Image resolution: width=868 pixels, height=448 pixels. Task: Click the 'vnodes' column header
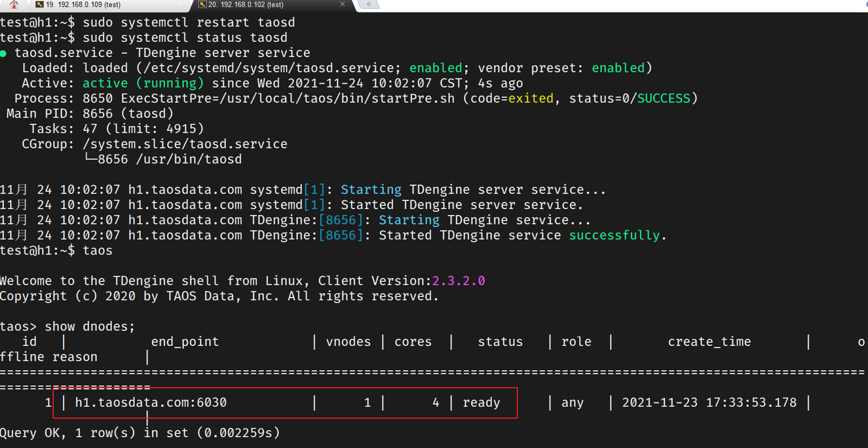click(x=348, y=342)
